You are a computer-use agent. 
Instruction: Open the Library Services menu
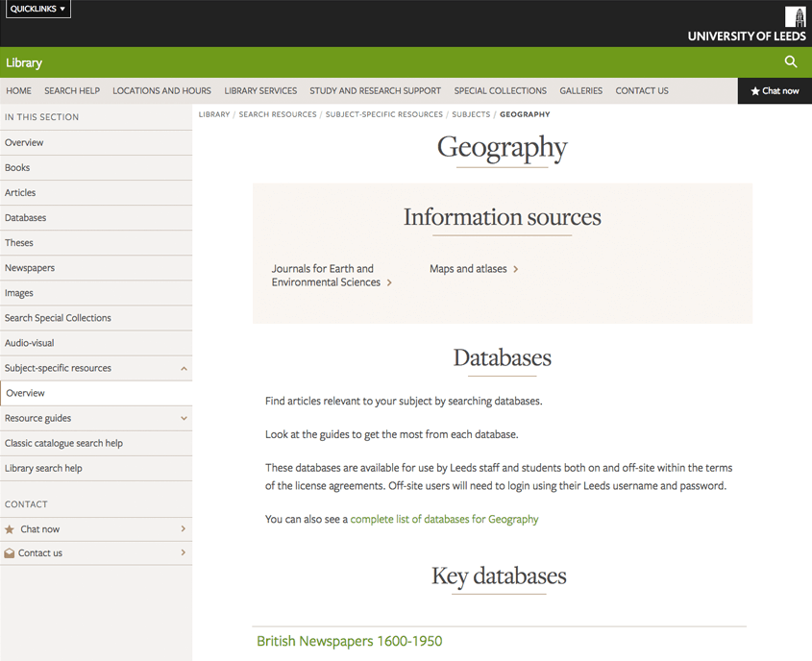point(260,90)
